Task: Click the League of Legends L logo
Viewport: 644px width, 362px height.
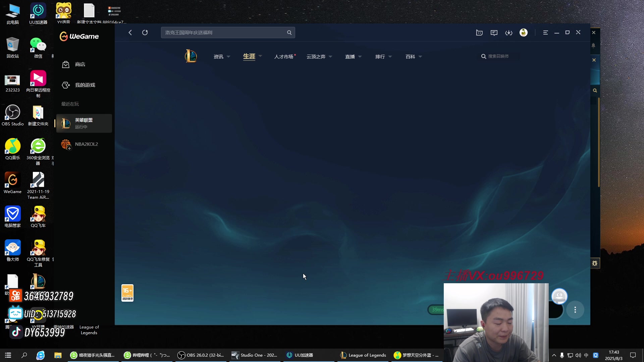Action: pos(191,56)
